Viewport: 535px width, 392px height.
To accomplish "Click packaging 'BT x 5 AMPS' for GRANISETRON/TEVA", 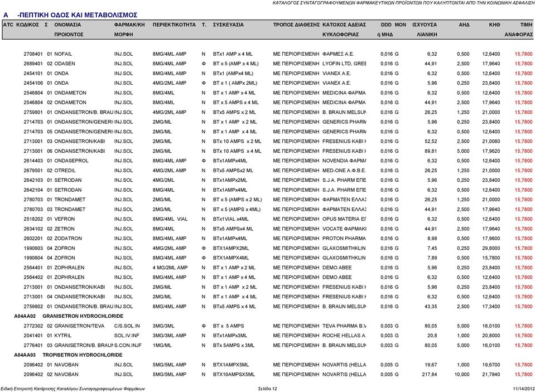I will (228, 326).
